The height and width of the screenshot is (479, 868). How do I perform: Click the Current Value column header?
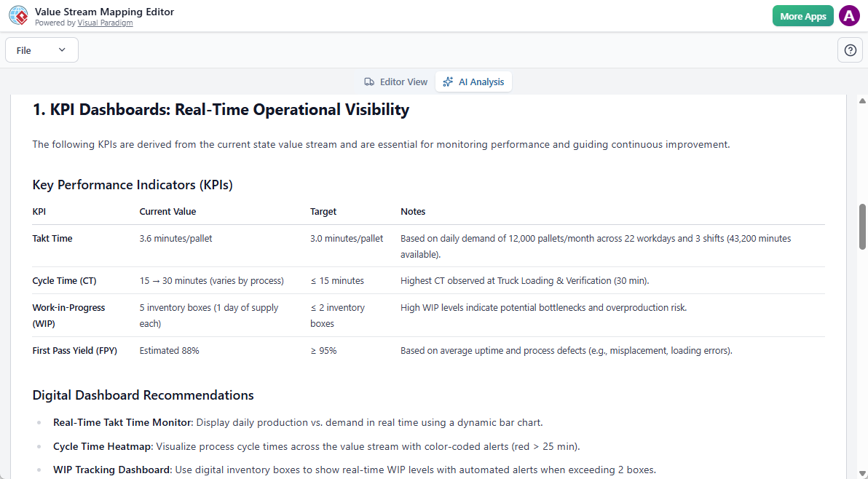coord(167,212)
